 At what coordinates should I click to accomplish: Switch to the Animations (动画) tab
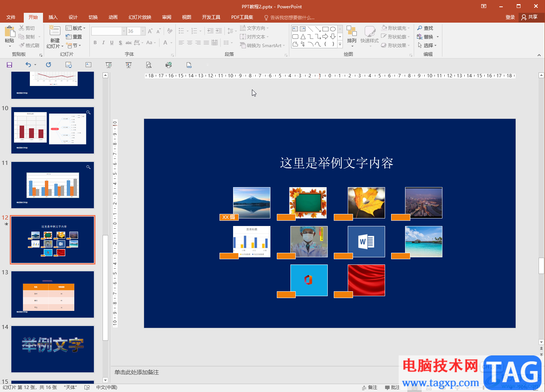coord(113,17)
